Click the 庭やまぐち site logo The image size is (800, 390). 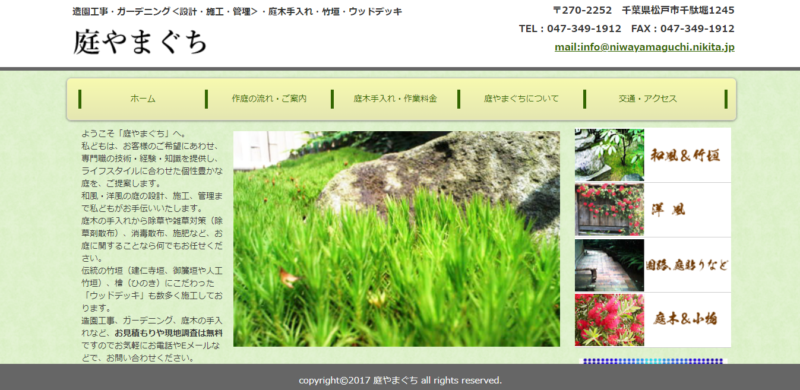(x=140, y=41)
